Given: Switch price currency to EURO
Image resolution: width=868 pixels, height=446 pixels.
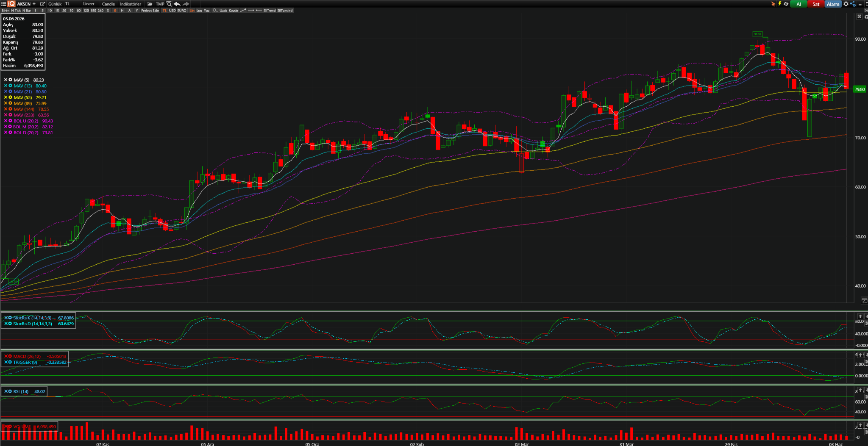Looking at the screenshot, I should tap(182, 11).
